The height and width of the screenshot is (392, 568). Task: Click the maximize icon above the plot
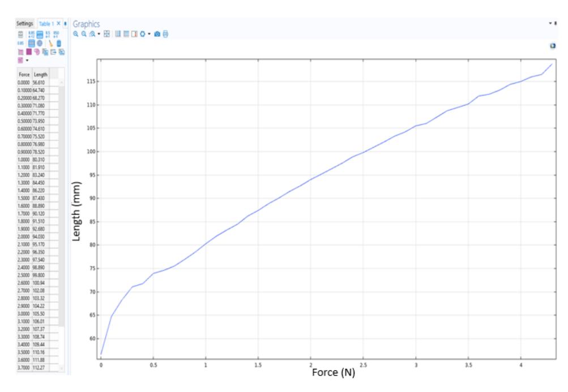click(x=552, y=46)
